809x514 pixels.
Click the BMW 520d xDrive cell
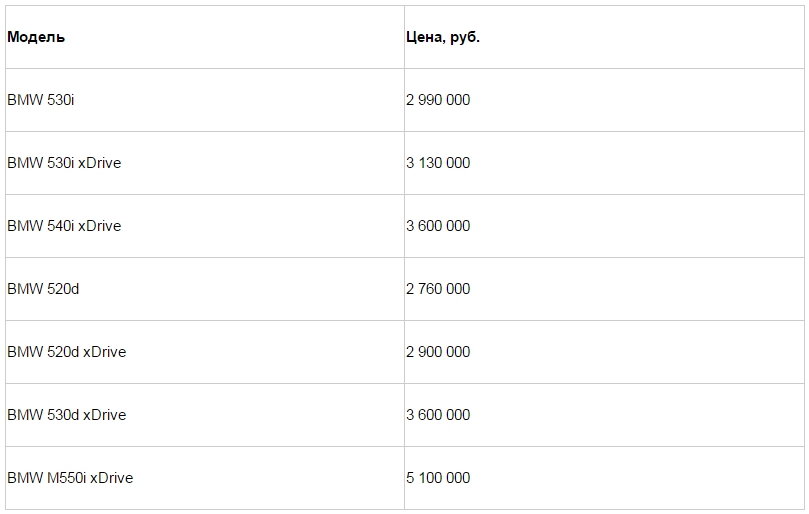tap(205, 352)
